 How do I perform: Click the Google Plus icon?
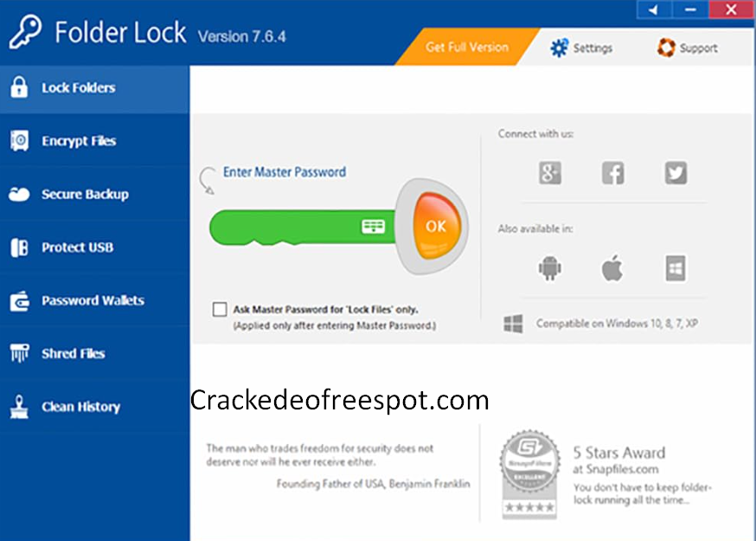click(x=550, y=173)
